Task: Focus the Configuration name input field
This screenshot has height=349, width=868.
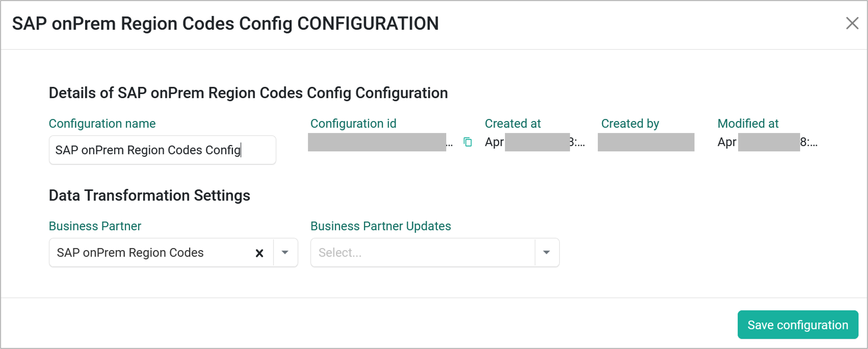Action: [x=163, y=150]
